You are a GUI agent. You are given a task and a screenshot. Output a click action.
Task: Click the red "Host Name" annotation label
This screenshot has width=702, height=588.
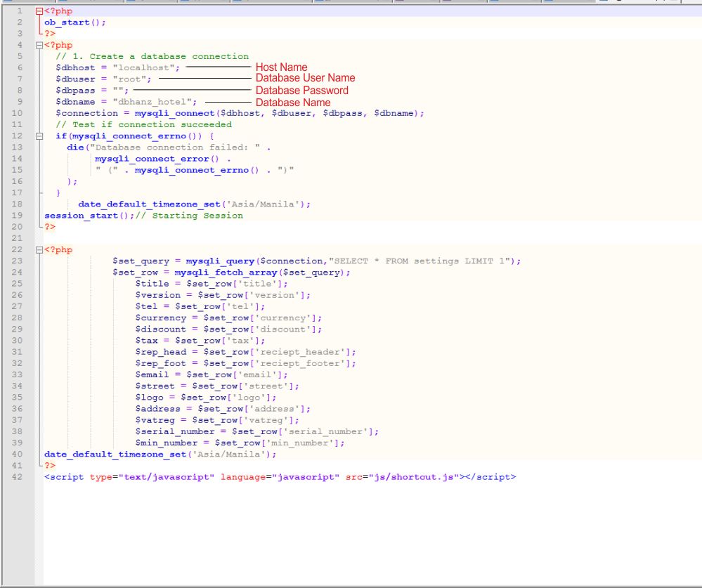pyautogui.click(x=281, y=67)
